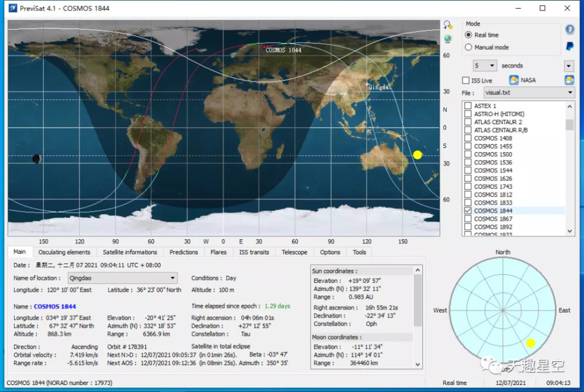The width and height of the screenshot is (584, 392).
Task: Open the step value dropdown showing 5
Action: [x=485, y=66]
